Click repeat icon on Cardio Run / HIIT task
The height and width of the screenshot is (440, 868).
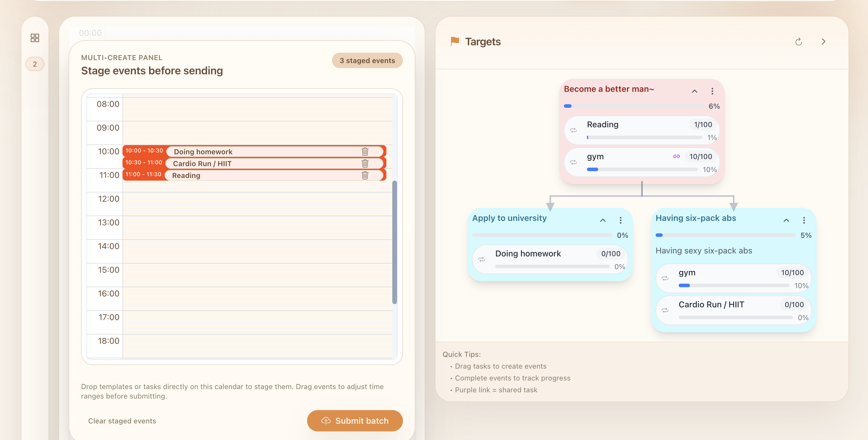coord(665,310)
